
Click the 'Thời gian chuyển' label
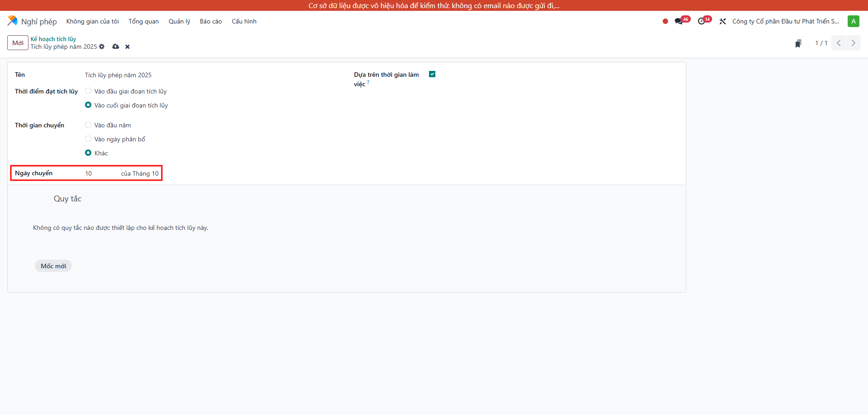tap(39, 125)
